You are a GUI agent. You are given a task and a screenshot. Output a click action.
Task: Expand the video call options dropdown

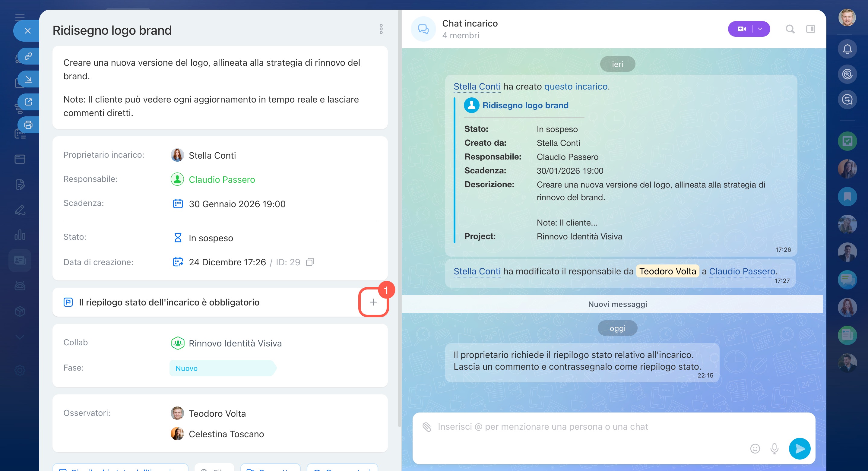coord(760,29)
